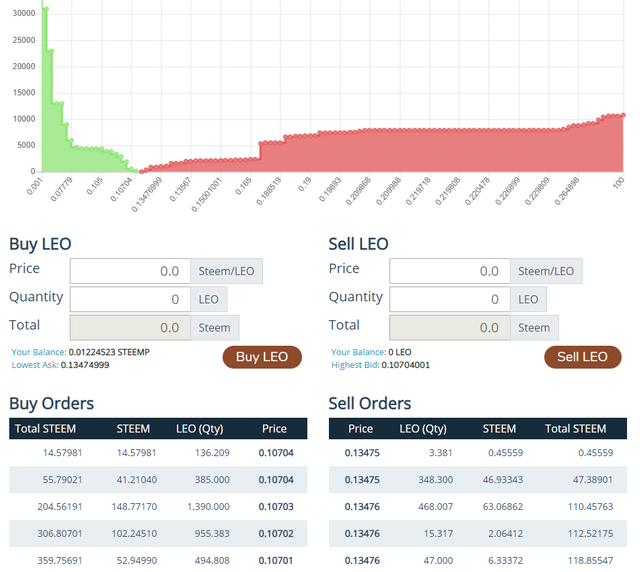The width and height of the screenshot is (640, 572).
Task: Click buy order total 204.56191
Action: click(60, 507)
